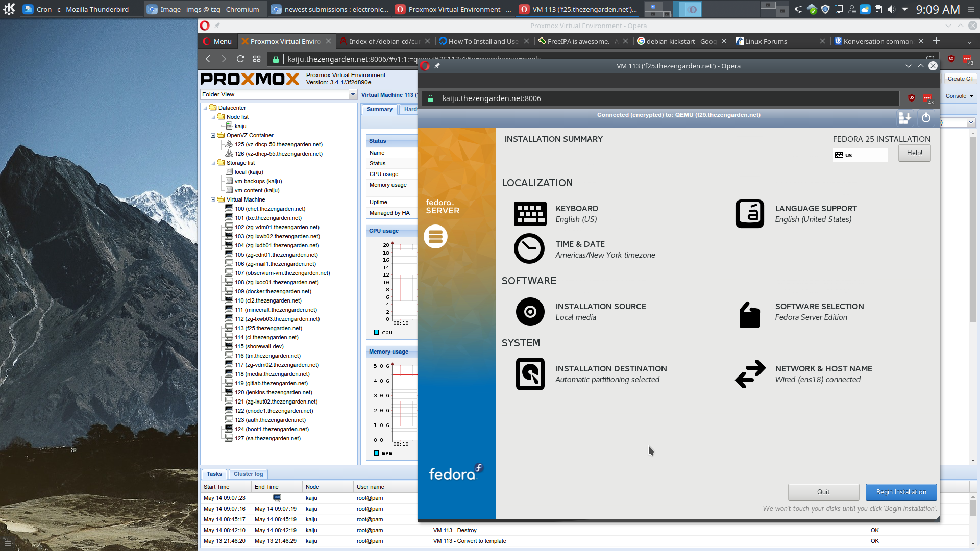Collapse Storage list tree node

[x=213, y=163]
